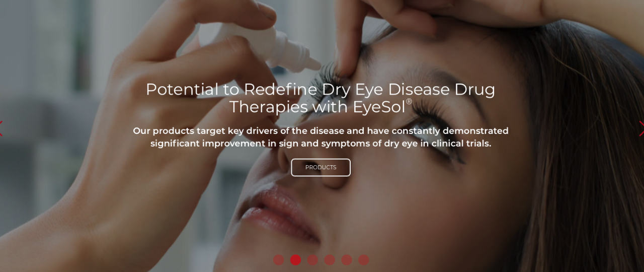Jump to the fourth carousel dot
This screenshot has width=644, height=272.
point(330,260)
